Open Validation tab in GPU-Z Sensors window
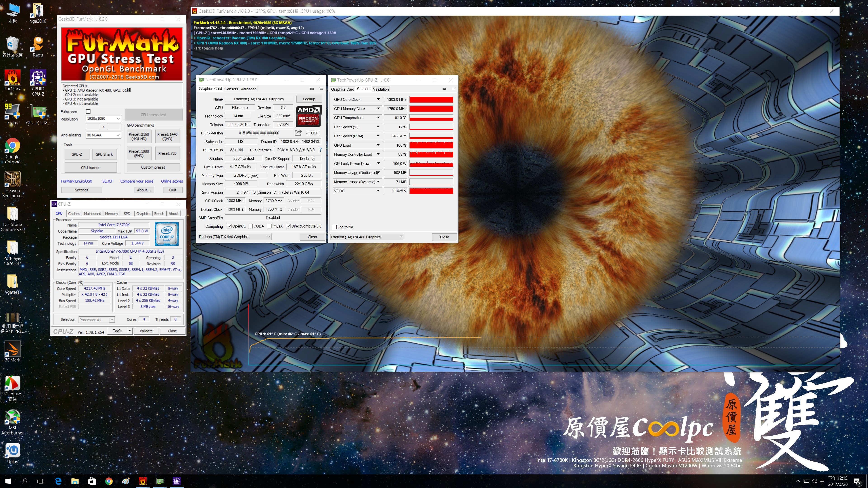The height and width of the screenshot is (488, 868). click(x=381, y=89)
